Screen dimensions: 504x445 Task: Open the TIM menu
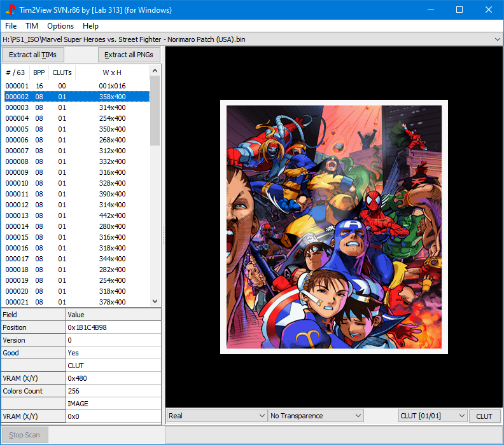[x=32, y=26]
